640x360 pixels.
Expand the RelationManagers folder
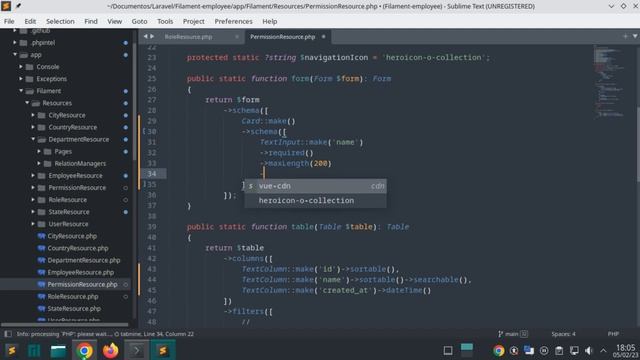click(39, 163)
